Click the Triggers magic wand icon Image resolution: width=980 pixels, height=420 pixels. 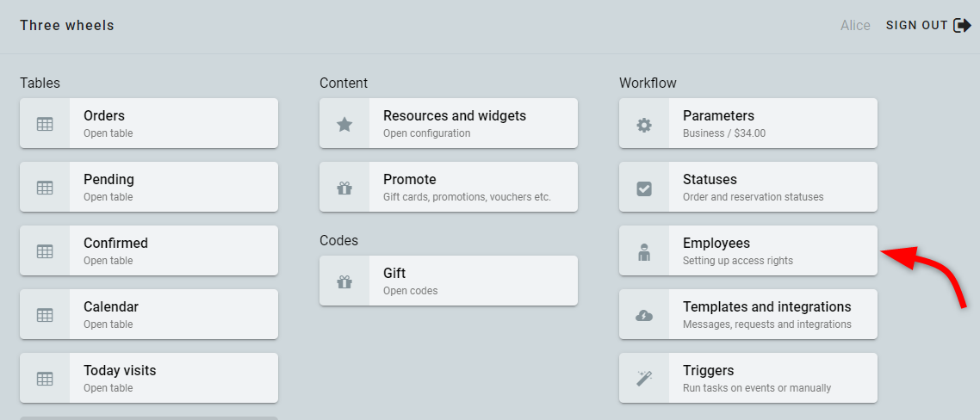point(644,378)
